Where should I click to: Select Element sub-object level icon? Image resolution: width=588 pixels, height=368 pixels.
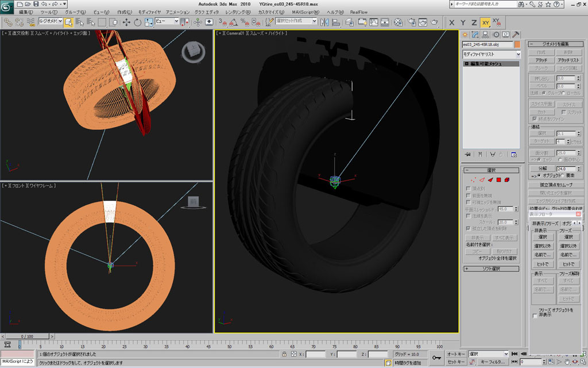507,180
